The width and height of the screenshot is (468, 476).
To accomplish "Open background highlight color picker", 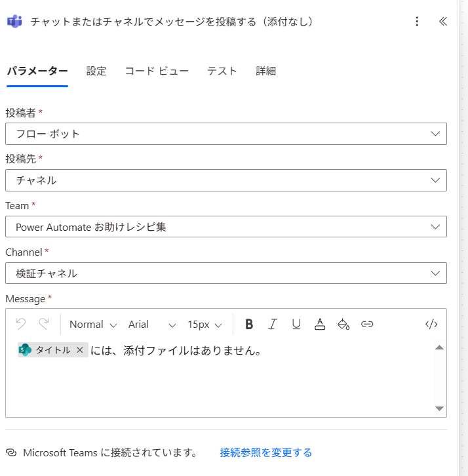I will 343,324.
